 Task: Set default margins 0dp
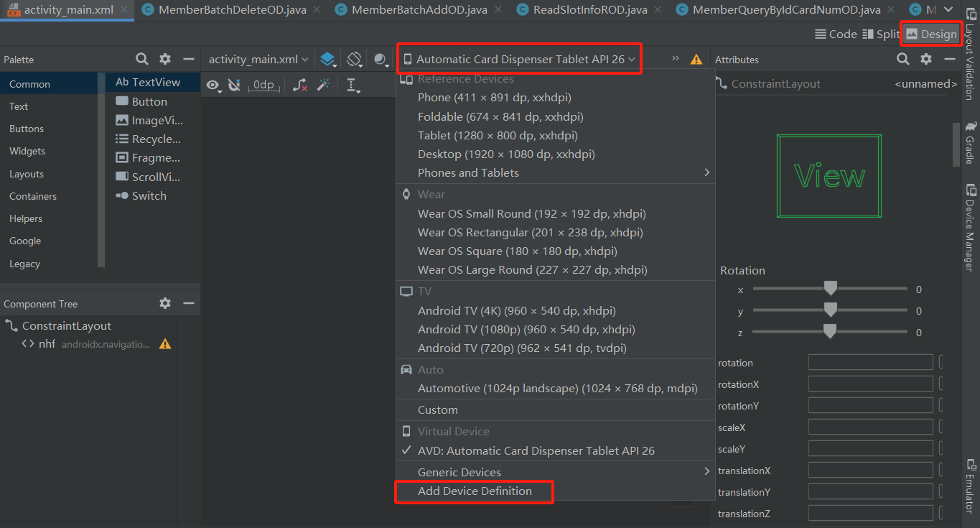click(263, 85)
